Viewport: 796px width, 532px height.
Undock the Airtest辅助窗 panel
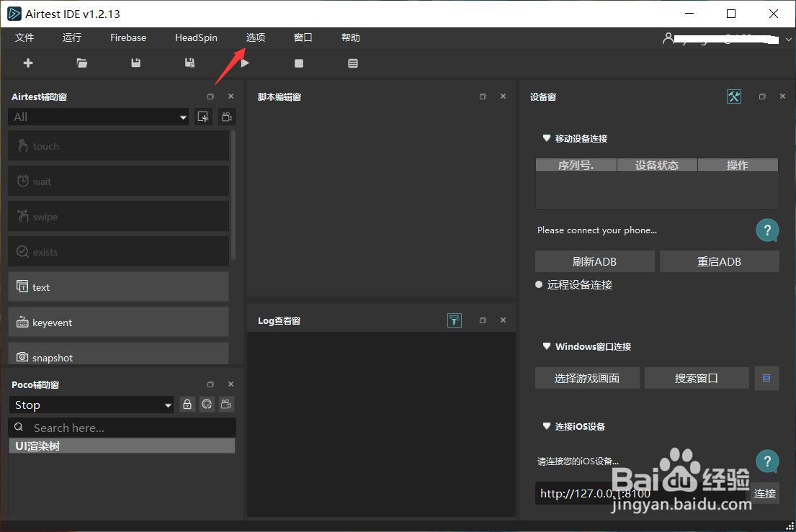click(x=210, y=96)
